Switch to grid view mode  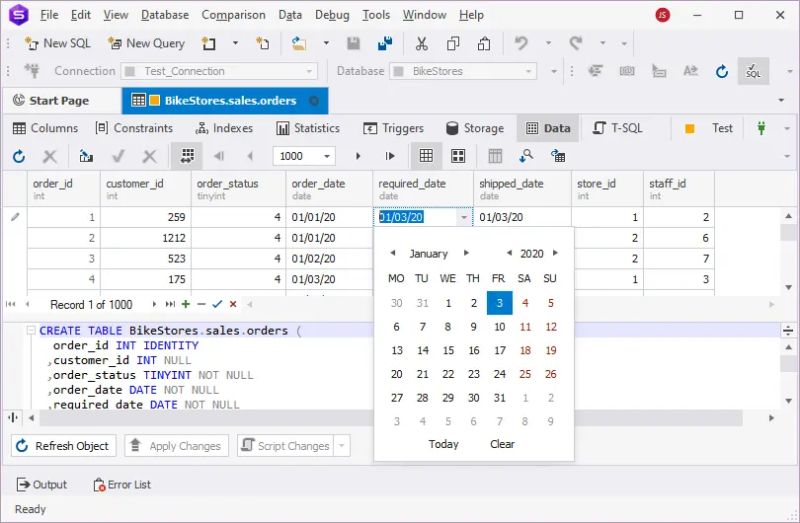pyautogui.click(x=427, y=156)
